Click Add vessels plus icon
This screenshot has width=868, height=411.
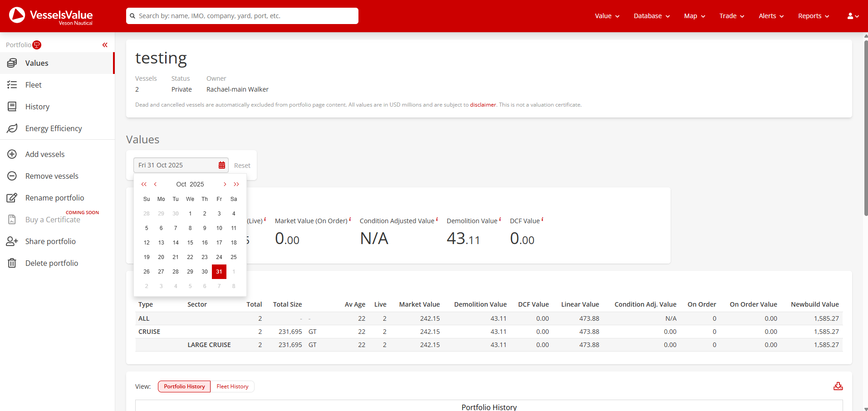point(12,154)
